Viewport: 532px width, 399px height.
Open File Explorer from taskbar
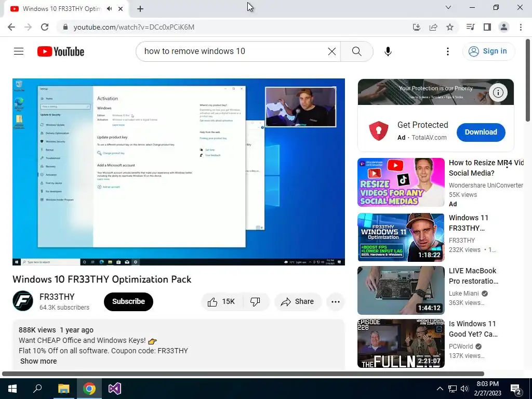[x=63, y=389]
